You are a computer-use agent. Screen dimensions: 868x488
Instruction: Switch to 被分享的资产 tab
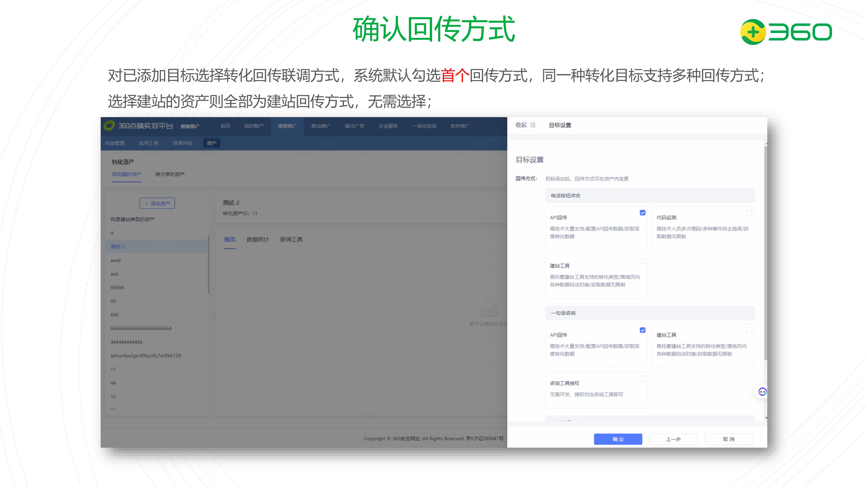(x=170, y=174)
